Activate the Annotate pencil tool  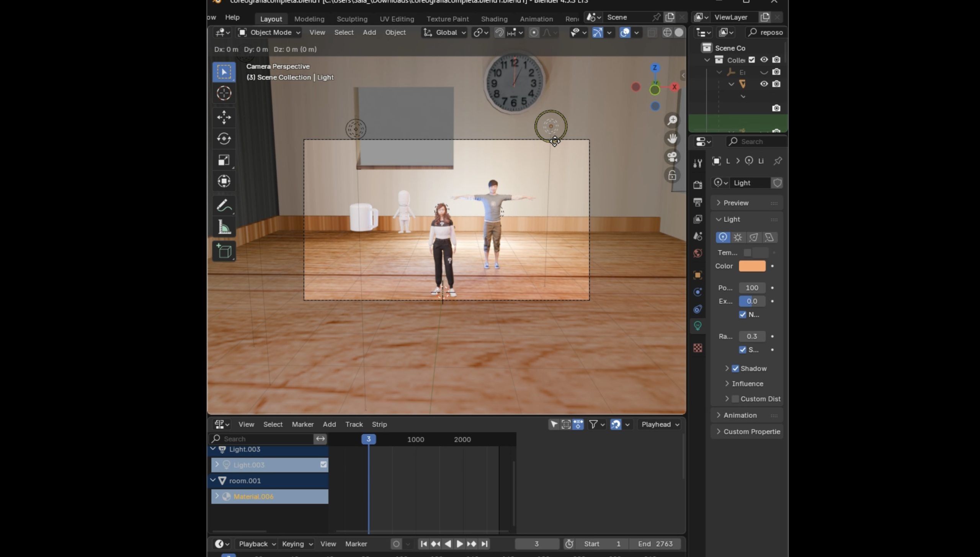point(224,206)
